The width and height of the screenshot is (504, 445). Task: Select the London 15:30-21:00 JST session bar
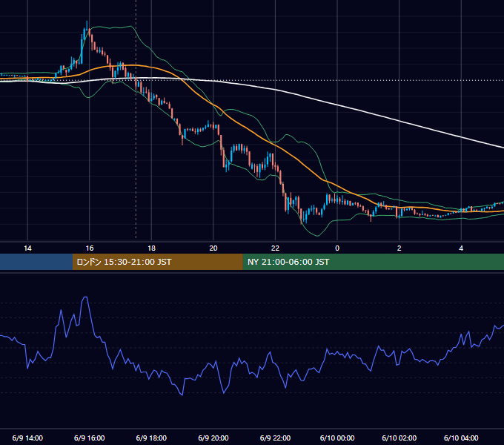[x=157, y=262]
